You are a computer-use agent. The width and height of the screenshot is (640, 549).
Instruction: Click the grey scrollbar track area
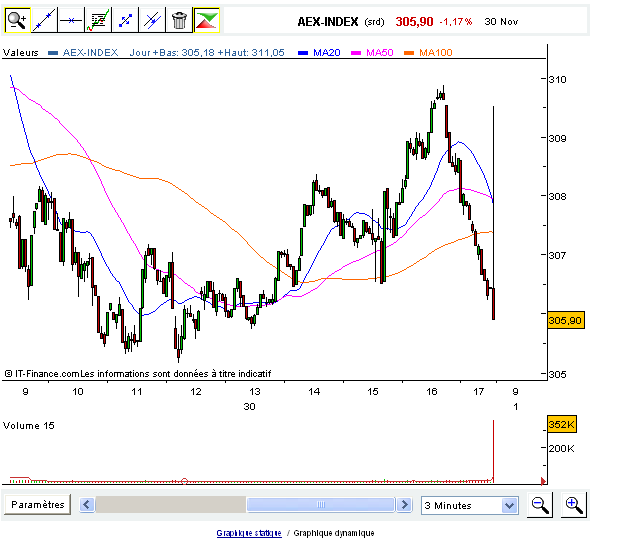click(171, 505)
